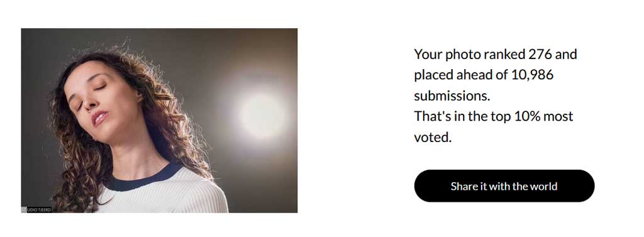This screenshot has height=237, width=644.
Task: Click the word voted in the message
Action: point(433,137)
